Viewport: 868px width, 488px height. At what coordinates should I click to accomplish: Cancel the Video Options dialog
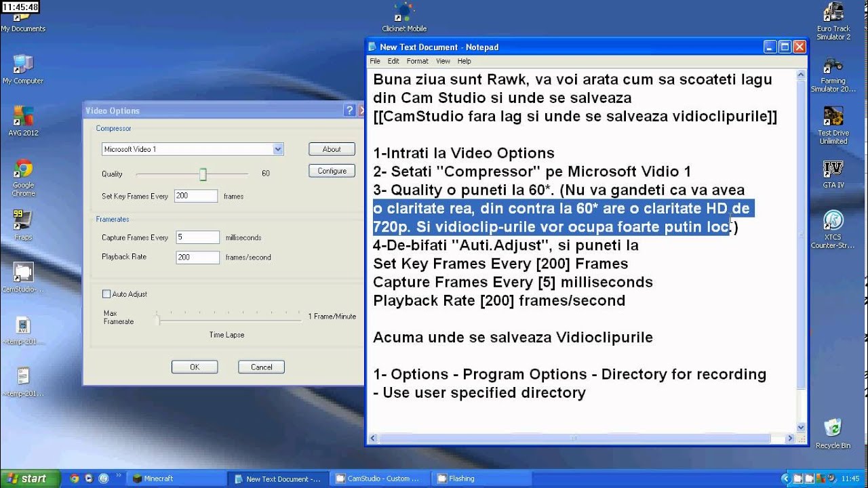pos(261,367)
